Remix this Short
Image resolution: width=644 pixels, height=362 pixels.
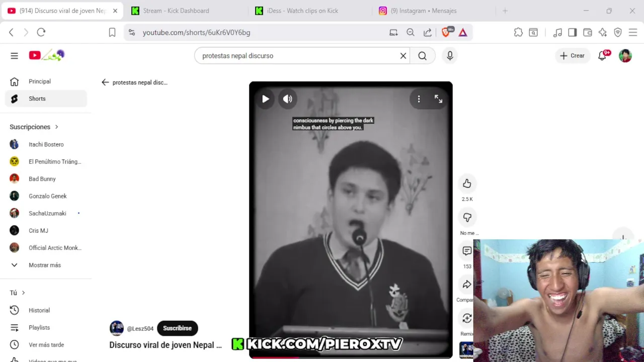(467, 318)
